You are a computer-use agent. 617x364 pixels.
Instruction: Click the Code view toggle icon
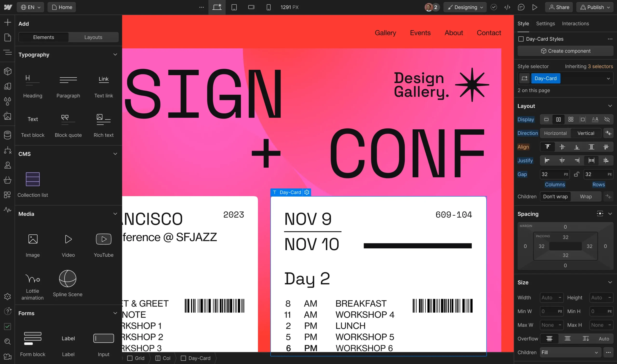(508, 7)
